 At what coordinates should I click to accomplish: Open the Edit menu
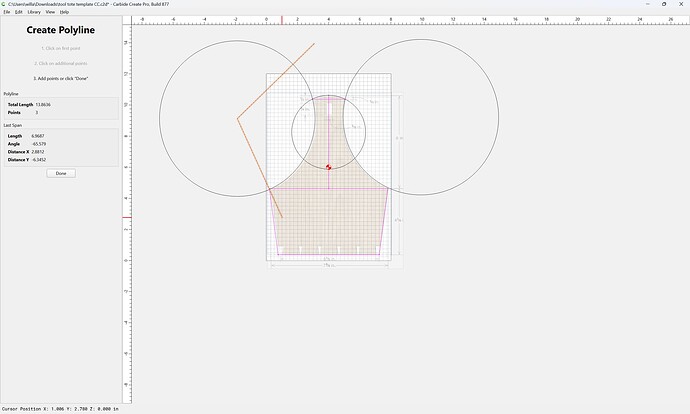(x=18, y=12)
